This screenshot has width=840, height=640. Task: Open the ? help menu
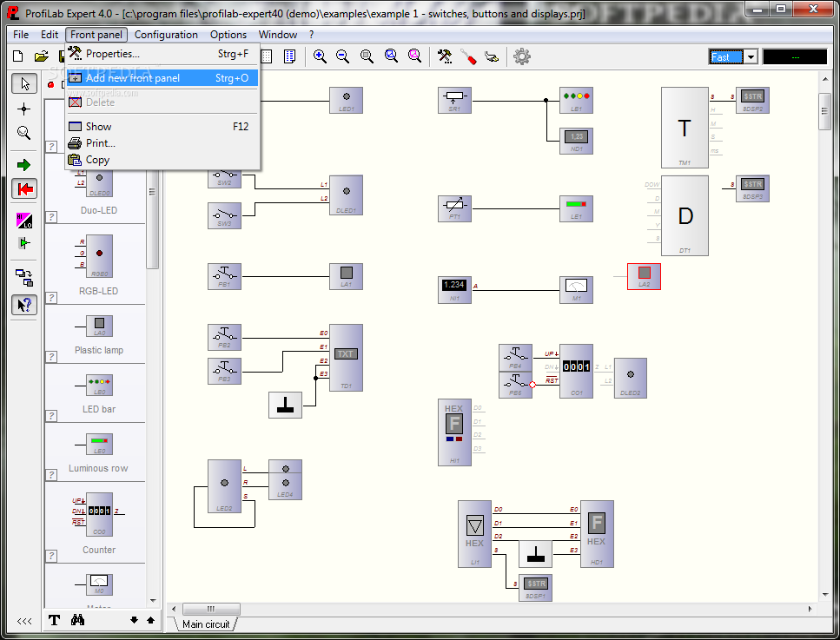pos(311,34)
